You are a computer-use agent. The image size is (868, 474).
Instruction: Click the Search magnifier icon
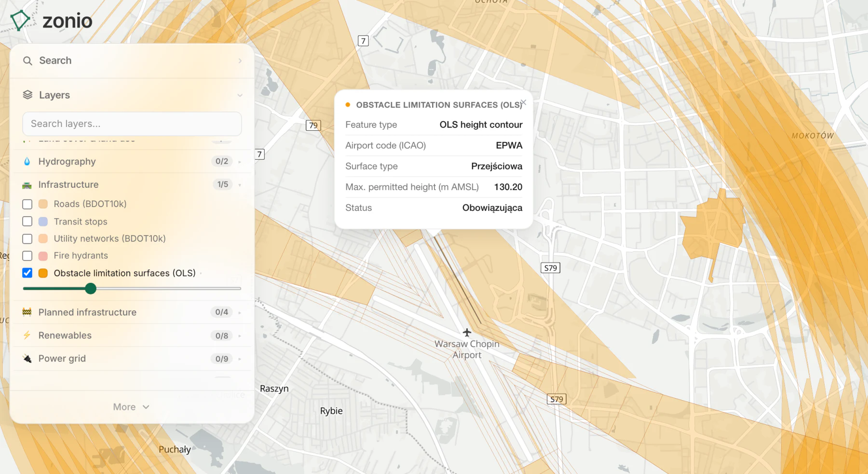[28, 61]
